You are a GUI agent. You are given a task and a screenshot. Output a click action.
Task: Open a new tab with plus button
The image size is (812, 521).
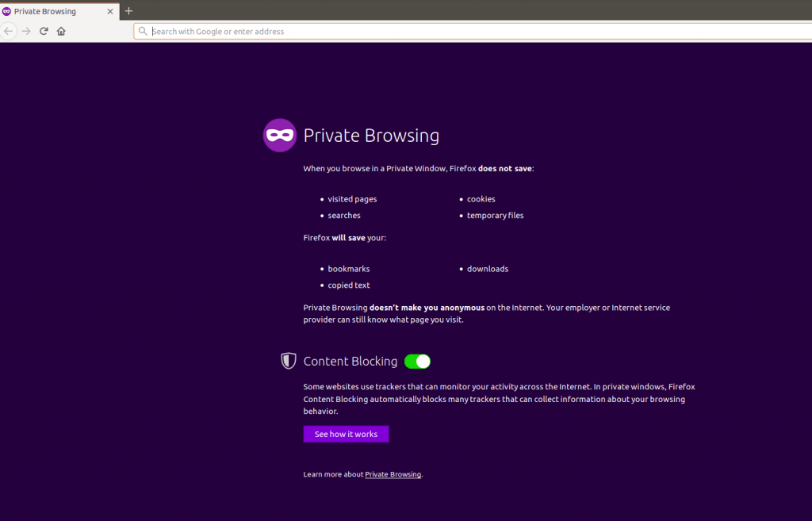(x=129, y=11)
